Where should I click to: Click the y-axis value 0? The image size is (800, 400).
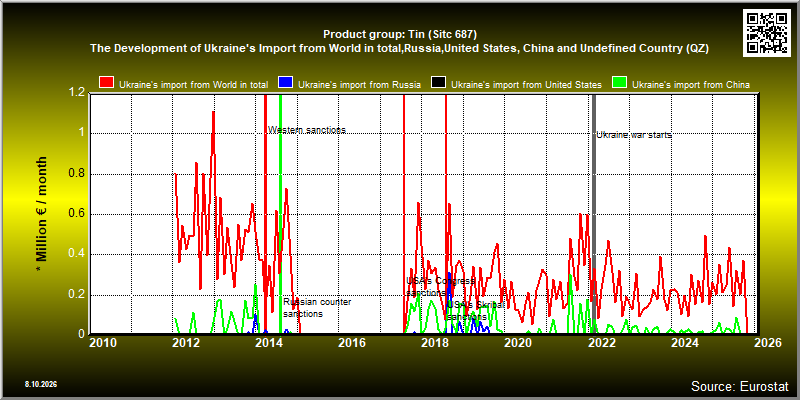click(81, 334)
